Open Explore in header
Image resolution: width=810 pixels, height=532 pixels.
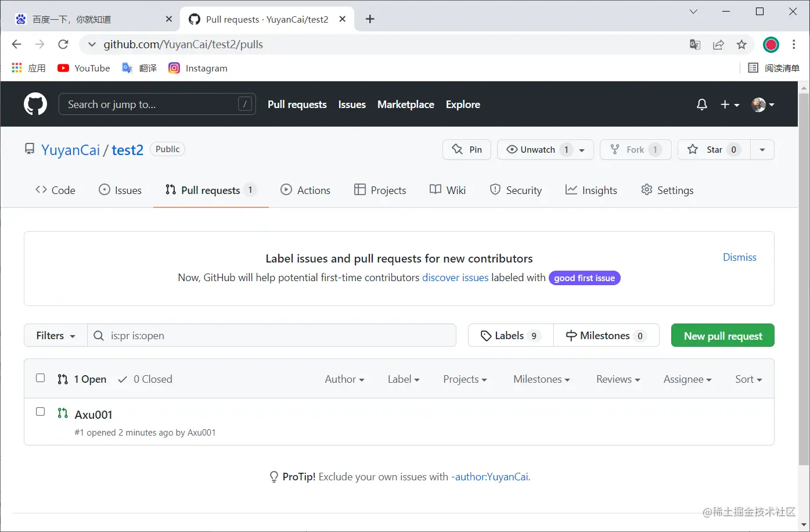pyautogui.click(x=463, y=105)
